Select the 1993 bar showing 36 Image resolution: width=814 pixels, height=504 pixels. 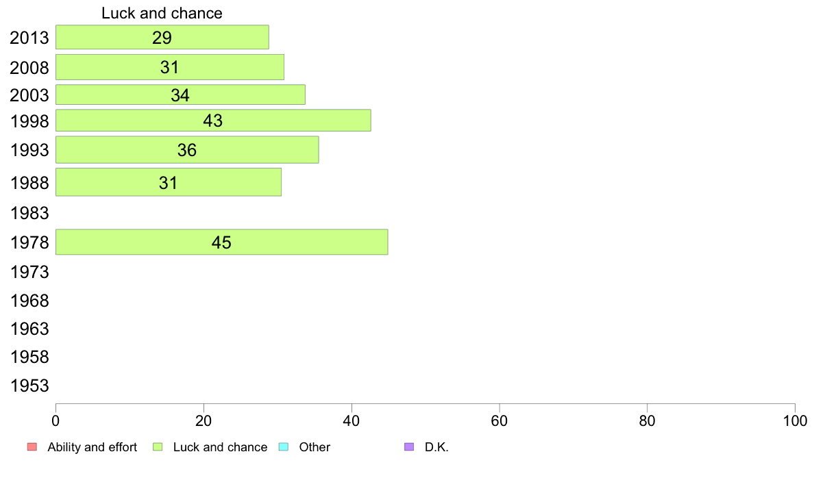click(x=187, y=150)
